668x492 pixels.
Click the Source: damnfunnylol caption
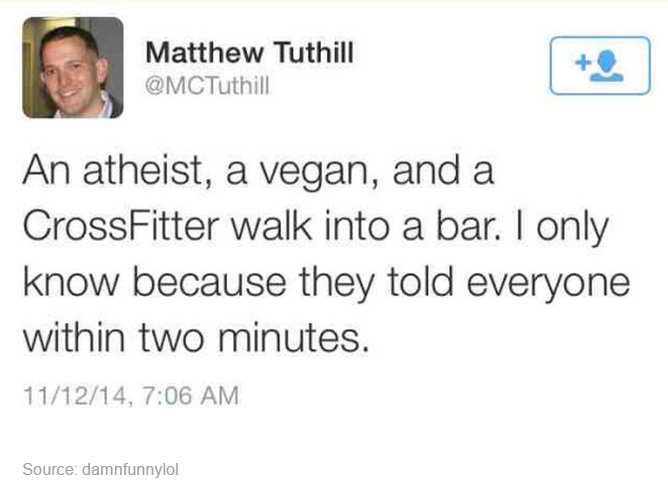coord(100,468)
